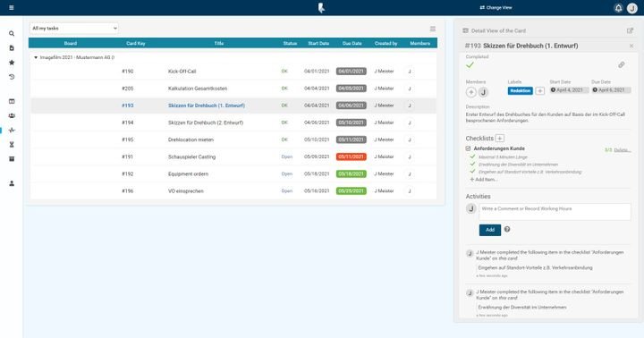Open history icon in sidebar
The image size is (644, 338).
(12, 77)
